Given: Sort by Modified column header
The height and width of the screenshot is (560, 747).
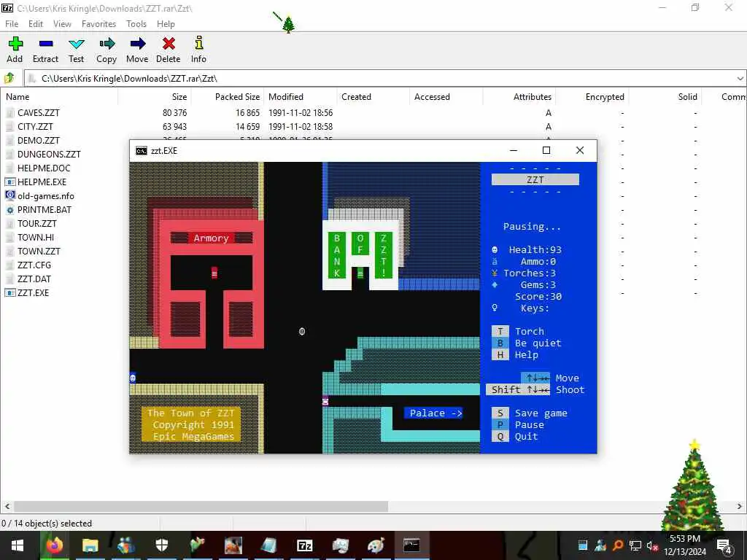Looking at the screenshot, I should point(286,97).
